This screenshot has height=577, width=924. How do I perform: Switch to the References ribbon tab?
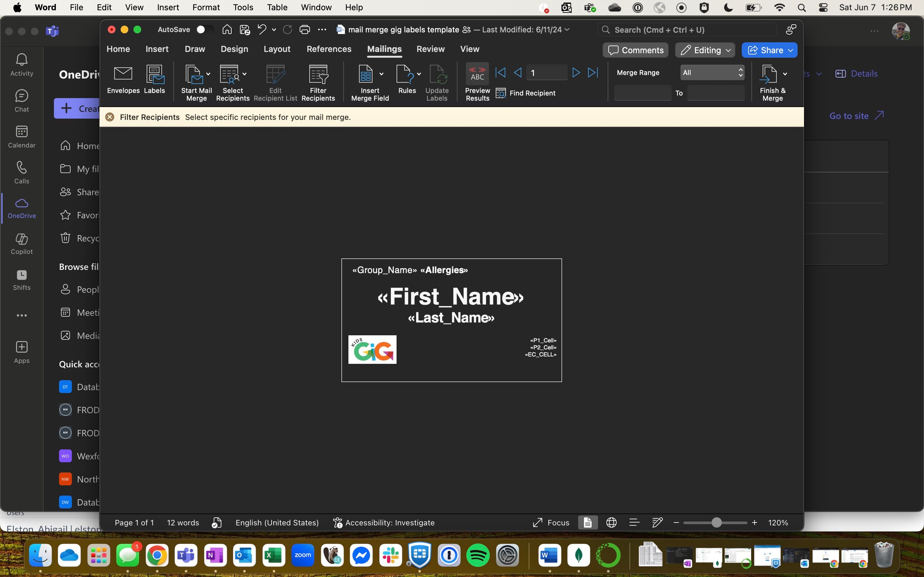(329, 49)
